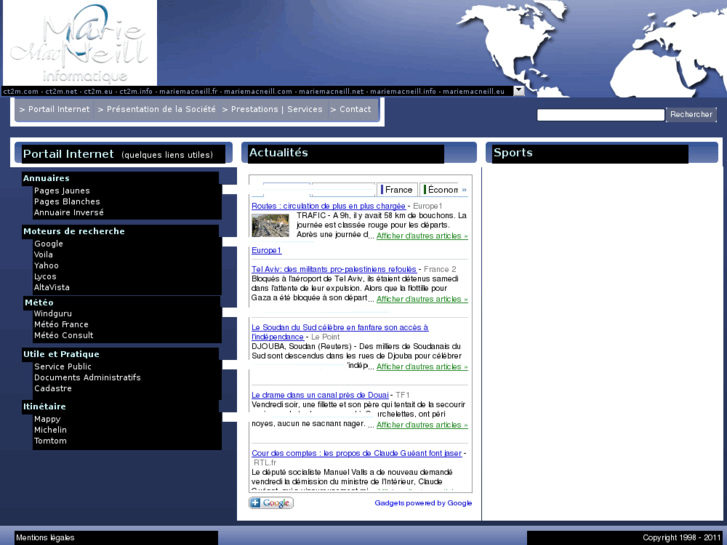Open the Michelin link
Screen dimensions: 727x545
tap(50, 430)
